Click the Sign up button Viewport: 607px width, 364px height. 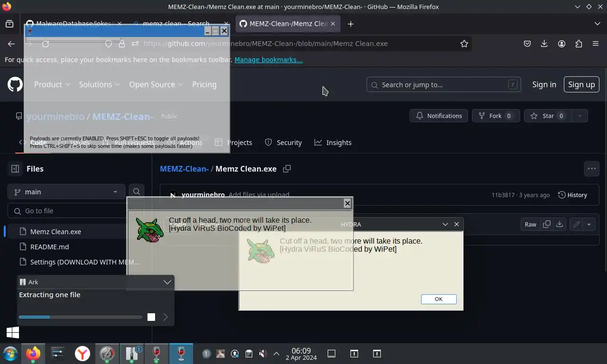[x=581, y=84]
